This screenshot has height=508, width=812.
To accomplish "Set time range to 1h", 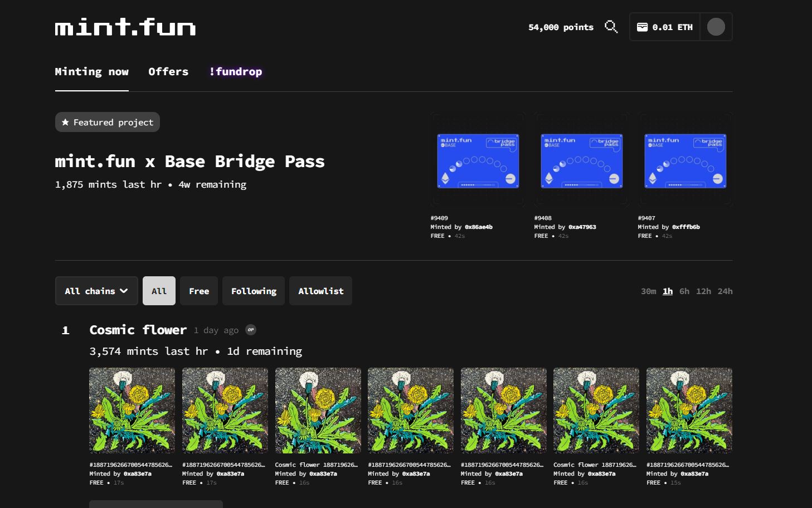I will click(668, 291).
